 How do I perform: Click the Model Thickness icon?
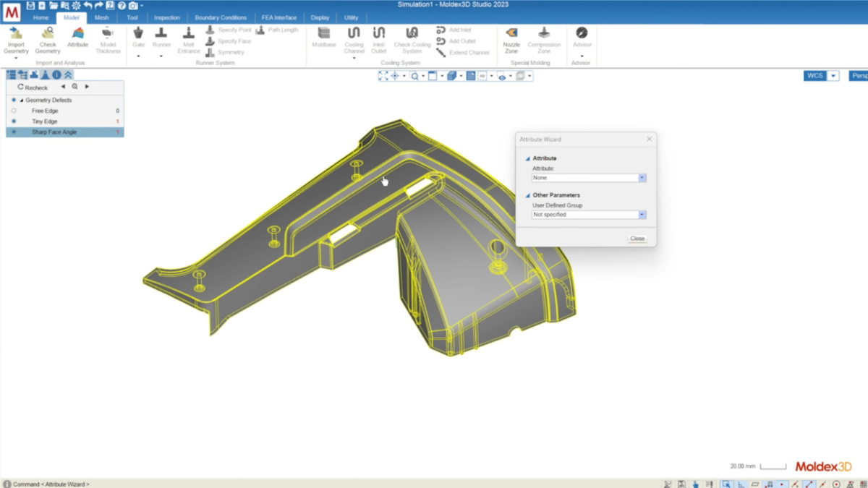(108, 33)
